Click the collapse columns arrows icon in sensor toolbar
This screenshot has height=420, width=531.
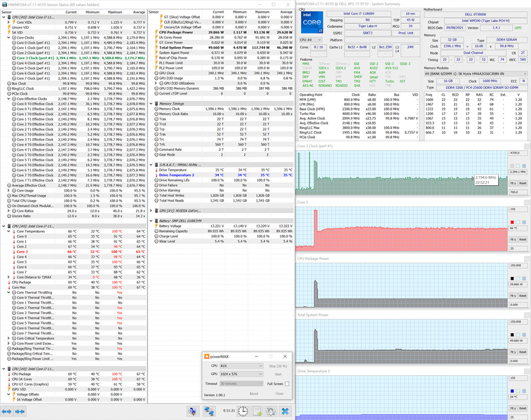coord(20,411)
